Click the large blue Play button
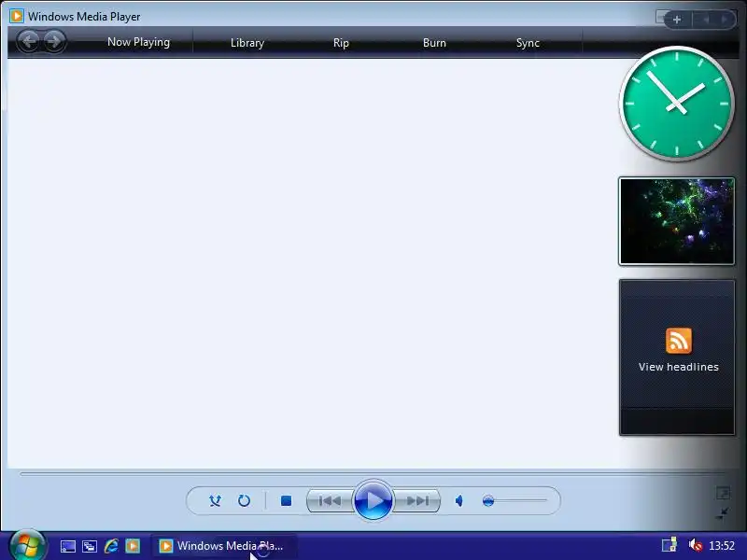 (373, 500)
